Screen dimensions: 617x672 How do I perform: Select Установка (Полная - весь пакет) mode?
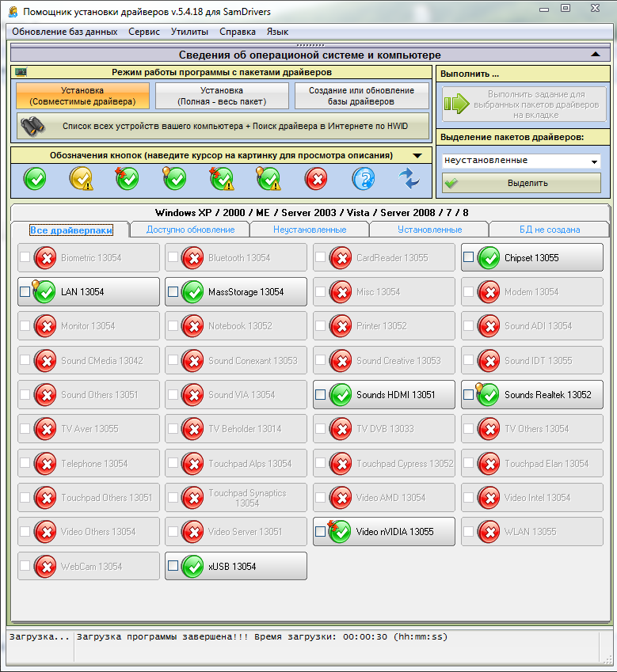tap(222, 96)
